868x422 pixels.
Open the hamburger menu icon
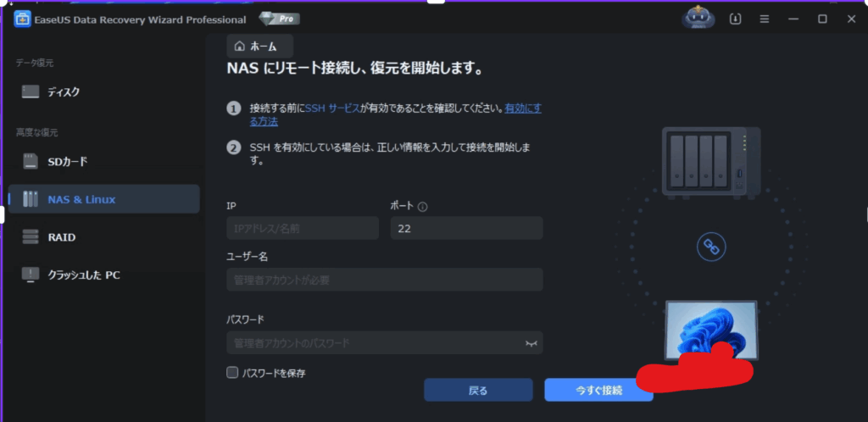pos(765,19)
